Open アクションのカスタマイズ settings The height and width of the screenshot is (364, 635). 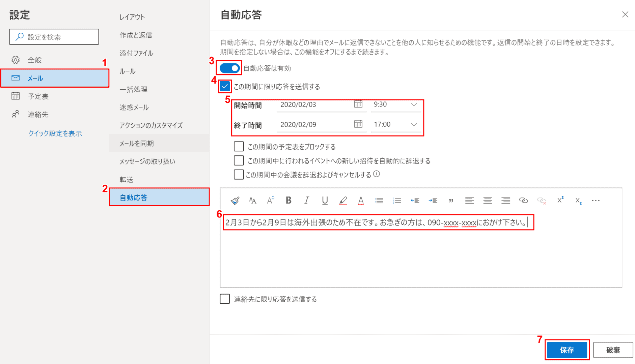[159, 125]
